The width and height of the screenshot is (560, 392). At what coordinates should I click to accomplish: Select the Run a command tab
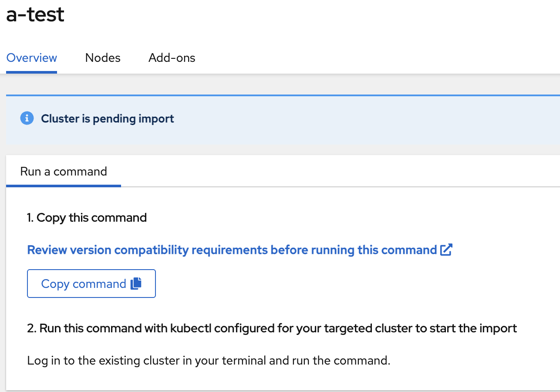(64, 172)
